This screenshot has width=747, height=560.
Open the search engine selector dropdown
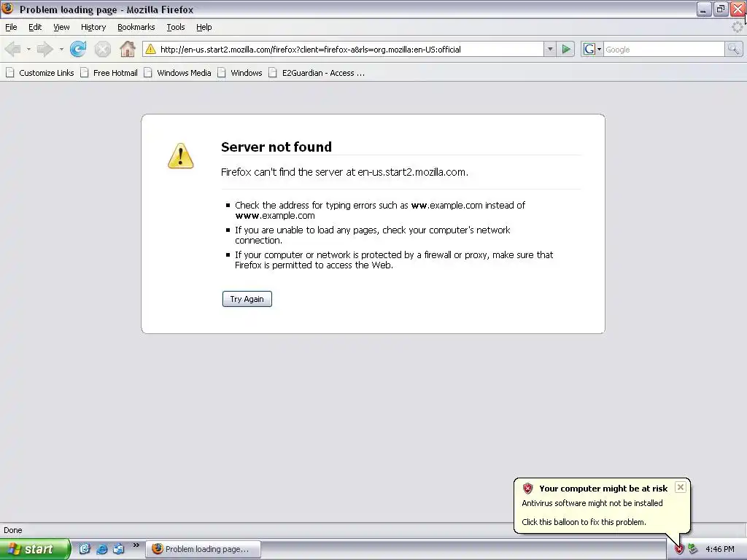click(x=599, y=49)
